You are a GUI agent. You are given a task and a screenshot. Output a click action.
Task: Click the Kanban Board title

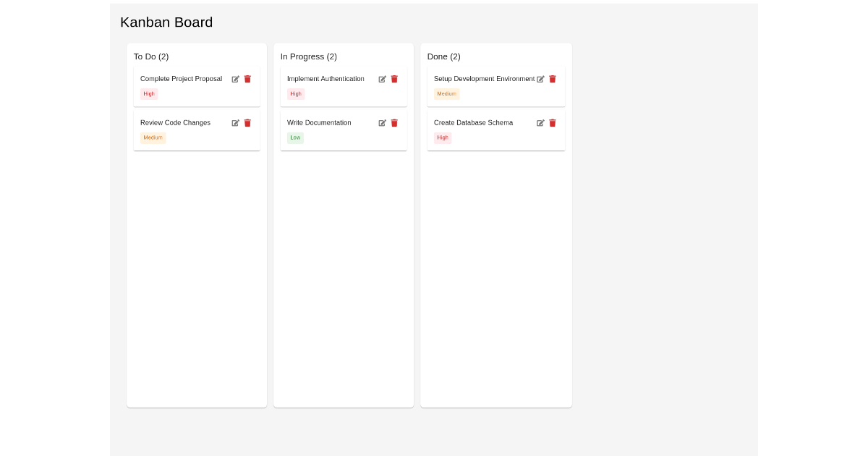click(x=166, y=22)
